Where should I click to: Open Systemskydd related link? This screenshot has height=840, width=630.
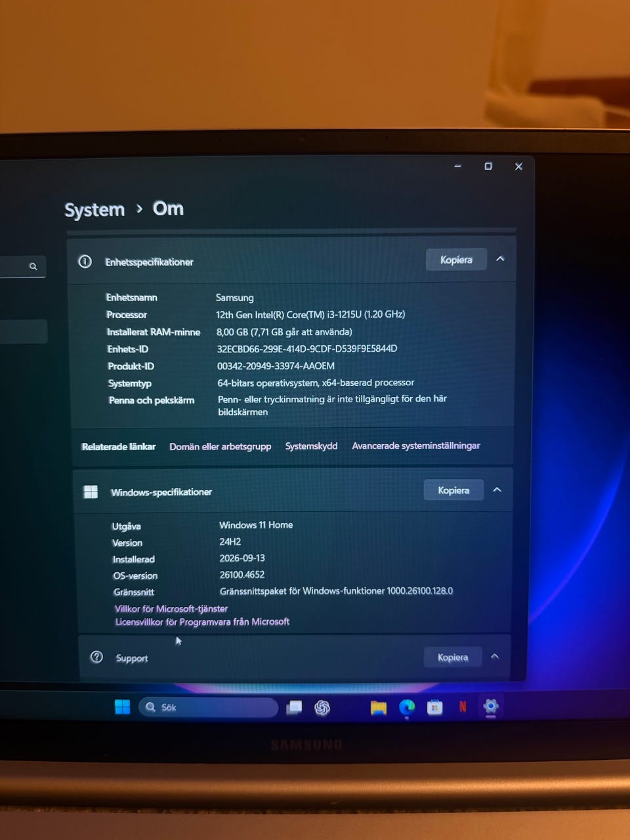[x=312, y=446]
